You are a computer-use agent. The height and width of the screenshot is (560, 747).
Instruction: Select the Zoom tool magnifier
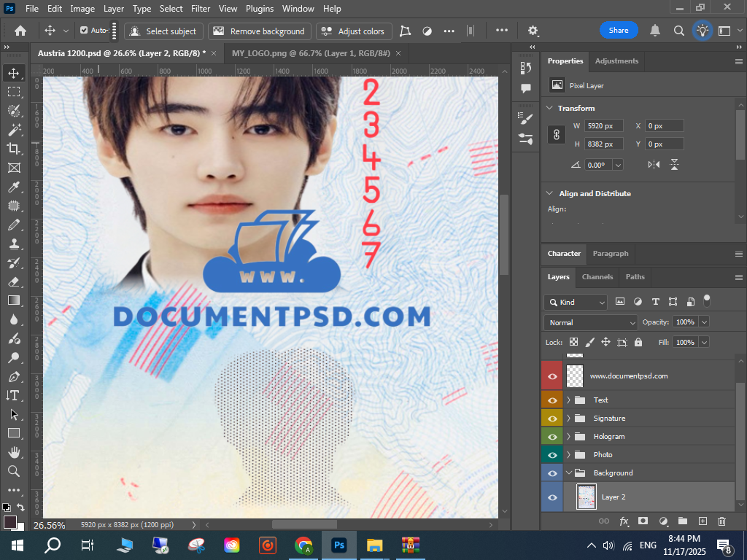pos(13,471)
